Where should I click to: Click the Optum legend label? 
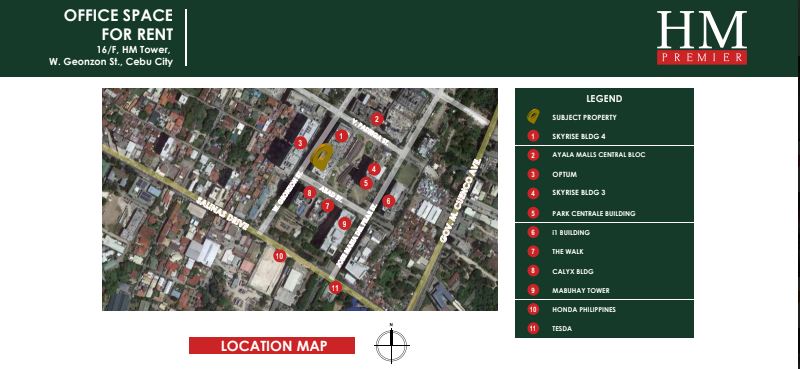point(564,175)
